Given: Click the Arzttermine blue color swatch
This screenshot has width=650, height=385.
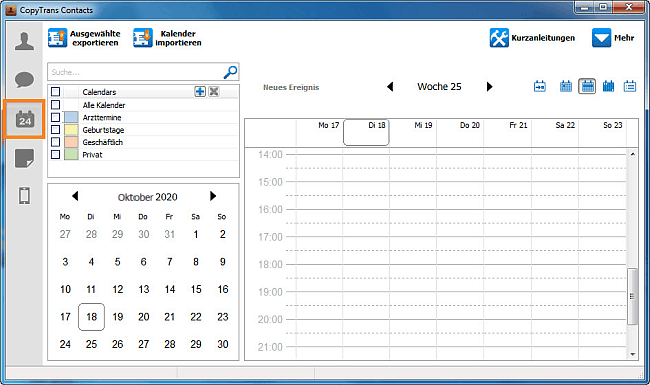Looking at the screenshot, I should pyautogui.click(x=71, y=117).
